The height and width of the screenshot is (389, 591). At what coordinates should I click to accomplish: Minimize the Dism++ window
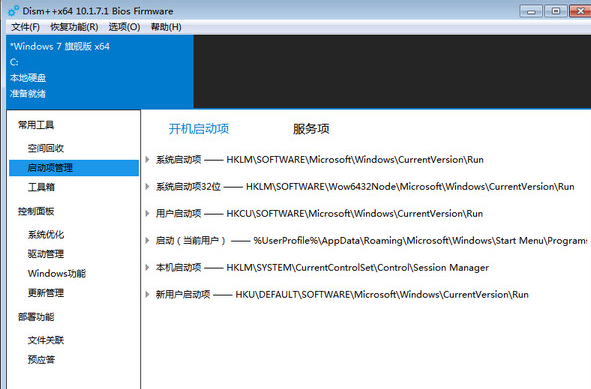click(x=531, y=11)
